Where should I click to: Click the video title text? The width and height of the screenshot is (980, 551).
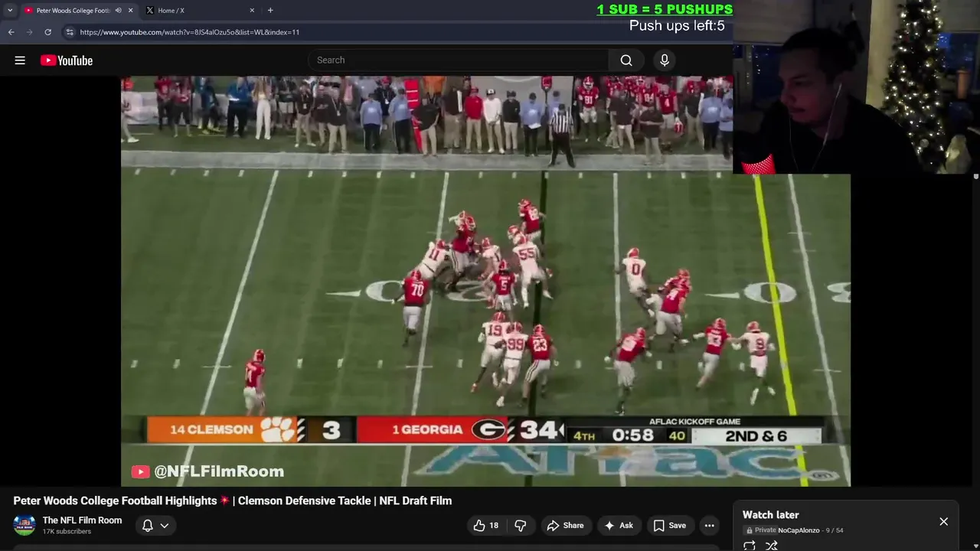click(232, 500)
